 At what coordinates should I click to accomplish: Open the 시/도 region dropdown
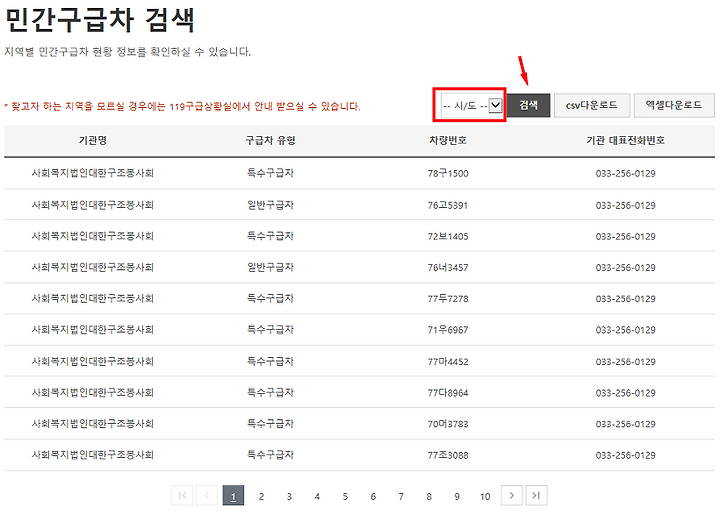click(x=472, y=106)
